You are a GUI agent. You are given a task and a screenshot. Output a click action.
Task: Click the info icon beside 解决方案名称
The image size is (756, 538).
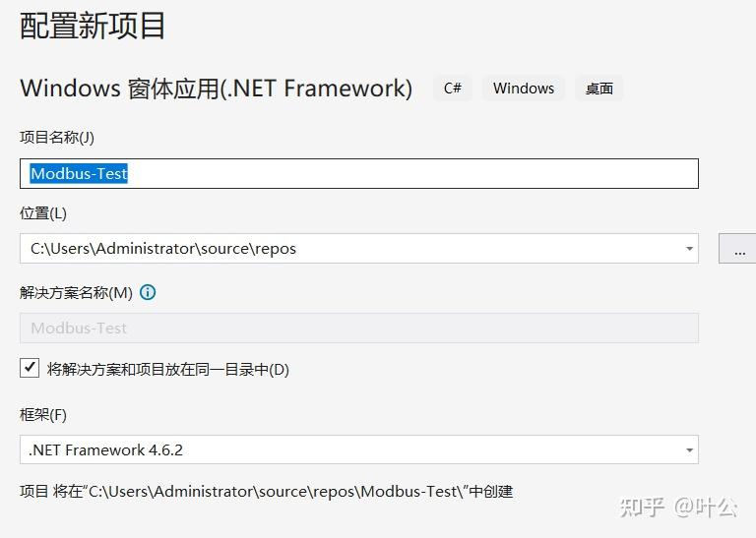148,292
